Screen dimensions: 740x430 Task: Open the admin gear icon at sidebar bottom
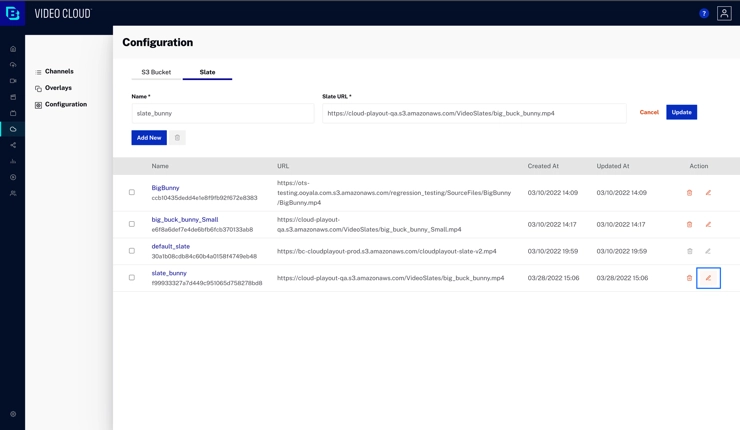tap(13, 414)
